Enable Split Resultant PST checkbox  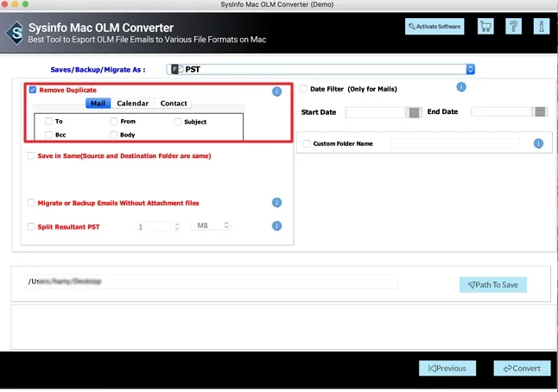[x=31, y=226]
